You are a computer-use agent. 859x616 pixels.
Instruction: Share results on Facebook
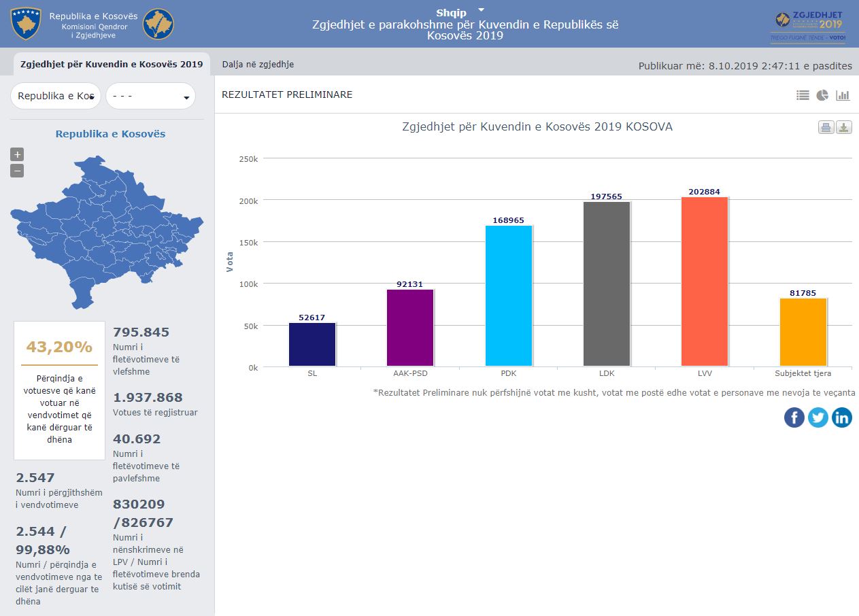pyautogui.click(x=794, y=417)
